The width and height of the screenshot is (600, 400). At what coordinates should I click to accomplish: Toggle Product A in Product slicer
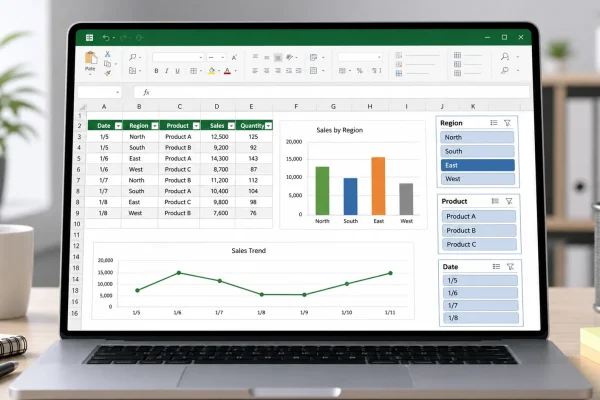[479, 217]
